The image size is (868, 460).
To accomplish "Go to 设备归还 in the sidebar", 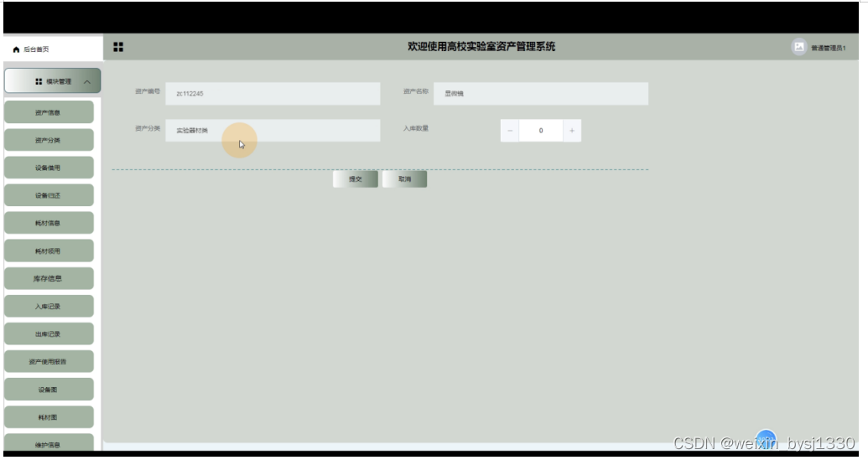I will pos(49,195).
